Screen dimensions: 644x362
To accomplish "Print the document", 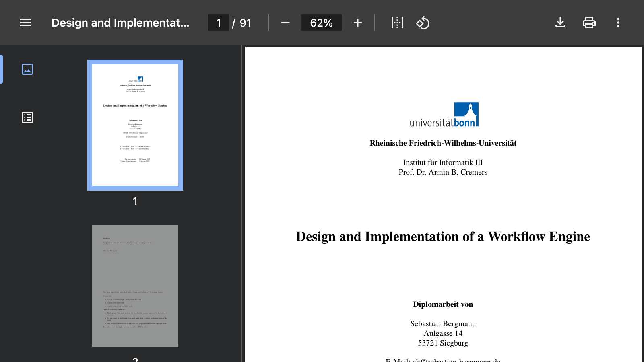I will tap(589, 23).
